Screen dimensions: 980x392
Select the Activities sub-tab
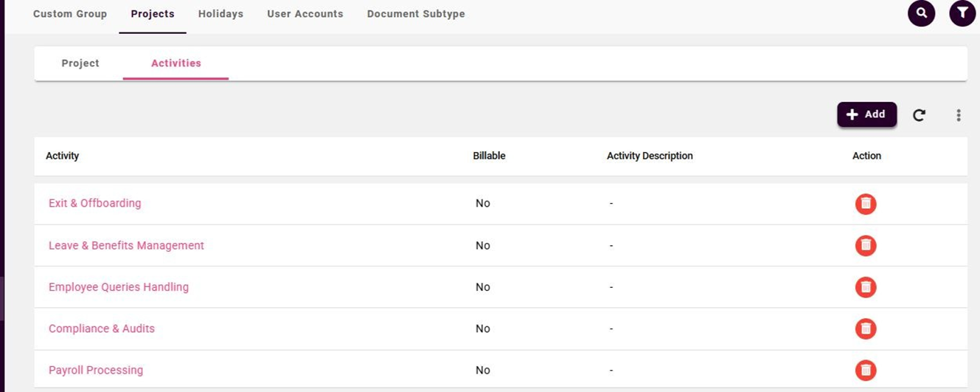[x=176, y=63]
